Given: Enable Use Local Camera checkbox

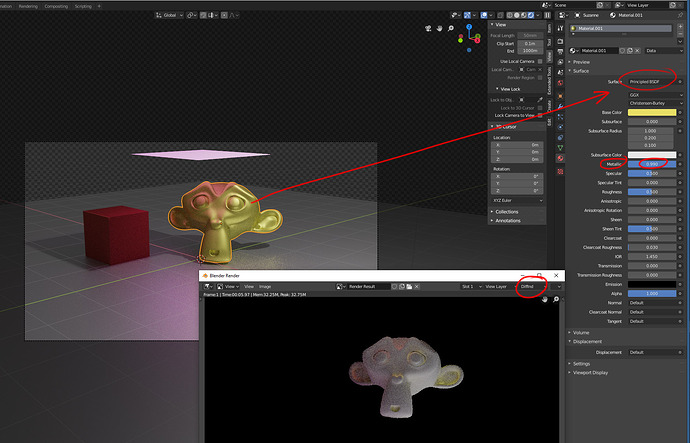Looking at the screenshot, I should tap(540, 61).
